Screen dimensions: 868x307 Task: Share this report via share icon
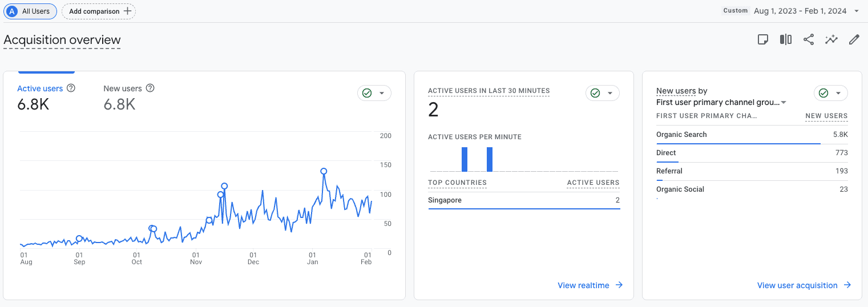point(809,39)
